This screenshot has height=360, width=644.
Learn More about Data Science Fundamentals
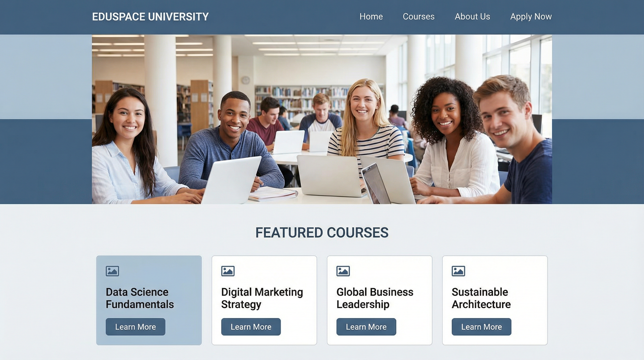[x=135, y=327]
